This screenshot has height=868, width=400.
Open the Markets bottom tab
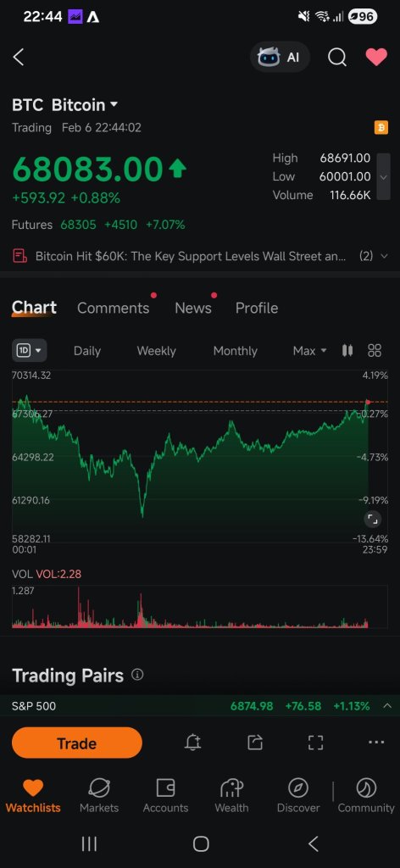[99, 795]
